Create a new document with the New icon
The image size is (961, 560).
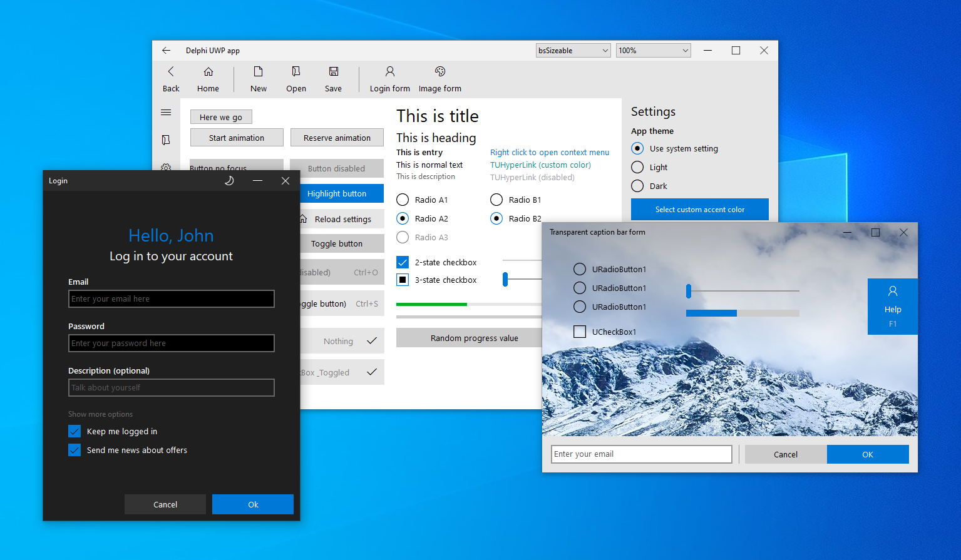pos(258,79)
